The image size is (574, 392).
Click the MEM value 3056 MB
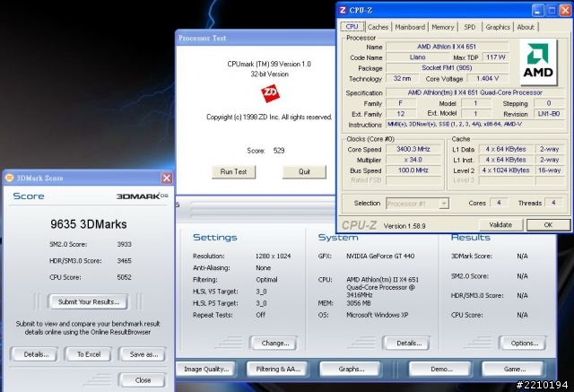point(359,303)
